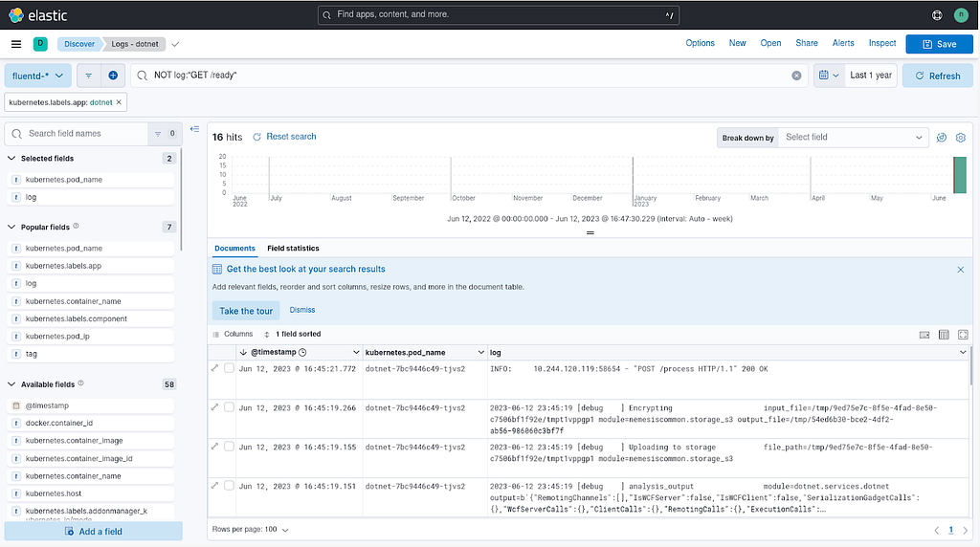
Task: Open the Options menu
Action: click(700, 43)
